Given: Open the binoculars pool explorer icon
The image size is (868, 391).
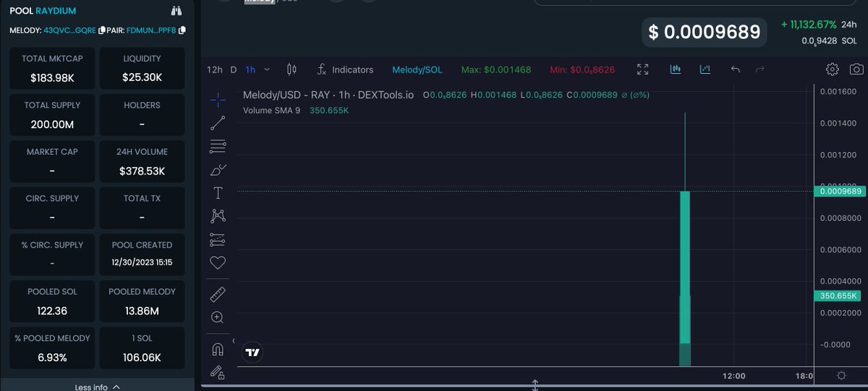Looking at the screenshot, I should [176, 11].
